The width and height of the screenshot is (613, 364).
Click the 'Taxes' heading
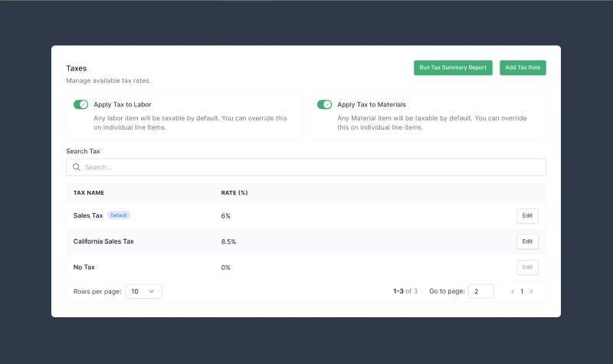(76, 68)
